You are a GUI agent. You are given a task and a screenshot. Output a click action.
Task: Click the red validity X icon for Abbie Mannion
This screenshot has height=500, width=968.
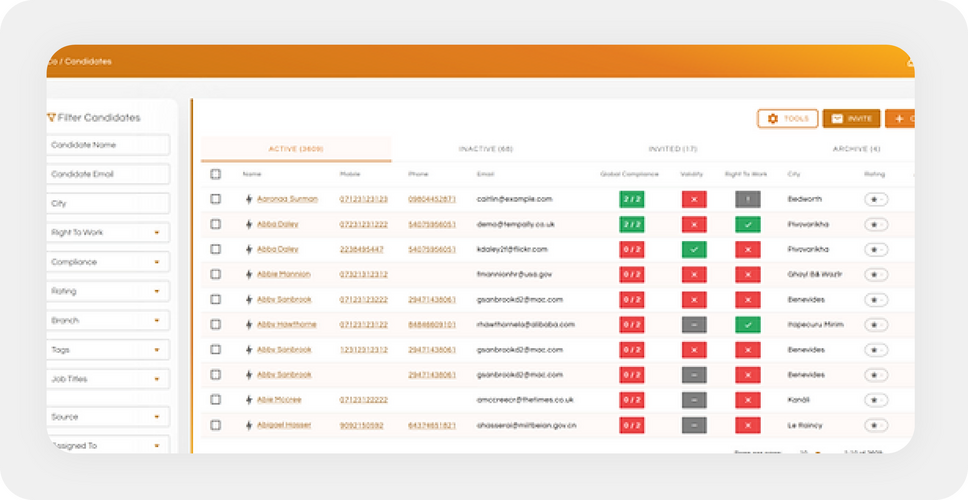coord(694,274)
